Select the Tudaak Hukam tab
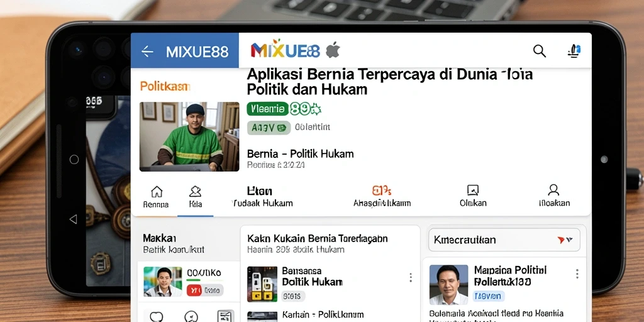644x322 pixels. click(x=262, y=197)
